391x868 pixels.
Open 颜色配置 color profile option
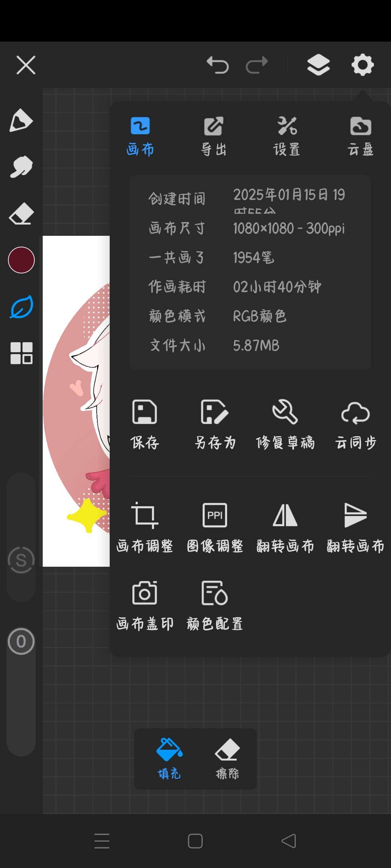215,605
